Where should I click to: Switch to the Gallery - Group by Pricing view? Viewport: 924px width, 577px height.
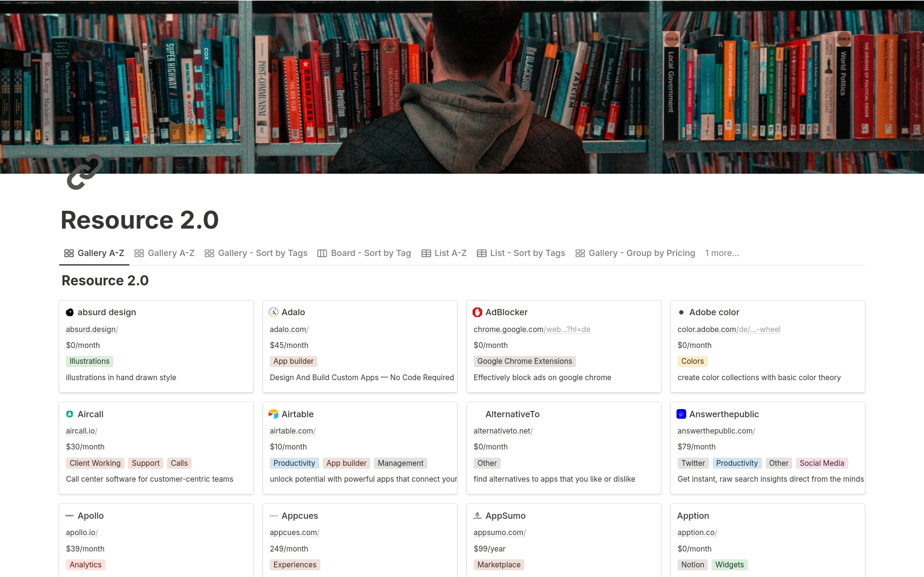642,253
